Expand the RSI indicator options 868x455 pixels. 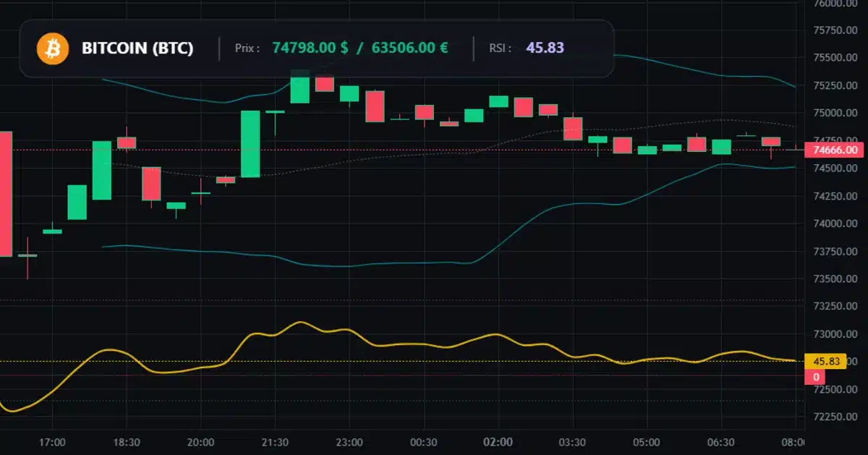tap(545, 48)
